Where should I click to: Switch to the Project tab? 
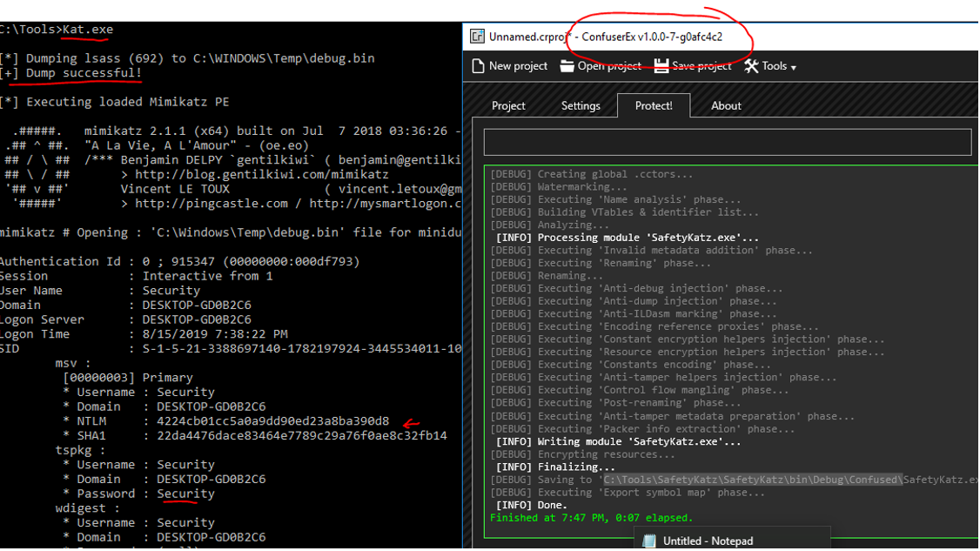(x=508, y=105)
